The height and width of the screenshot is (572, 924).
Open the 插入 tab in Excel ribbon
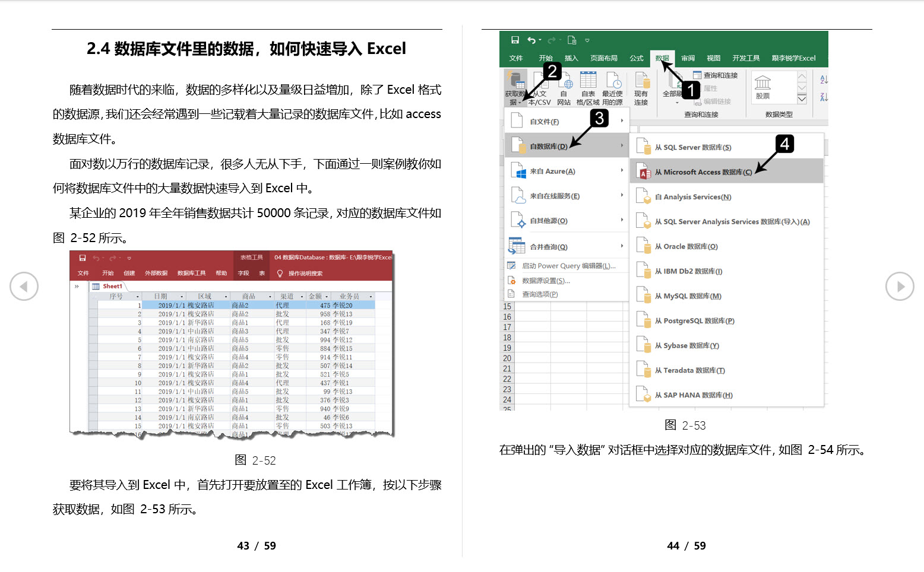(571, 58)
